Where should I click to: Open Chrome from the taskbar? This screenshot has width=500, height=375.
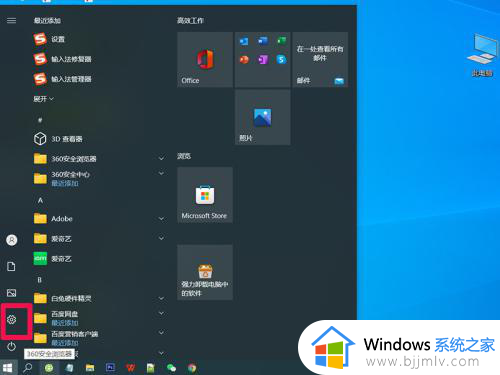192,368
